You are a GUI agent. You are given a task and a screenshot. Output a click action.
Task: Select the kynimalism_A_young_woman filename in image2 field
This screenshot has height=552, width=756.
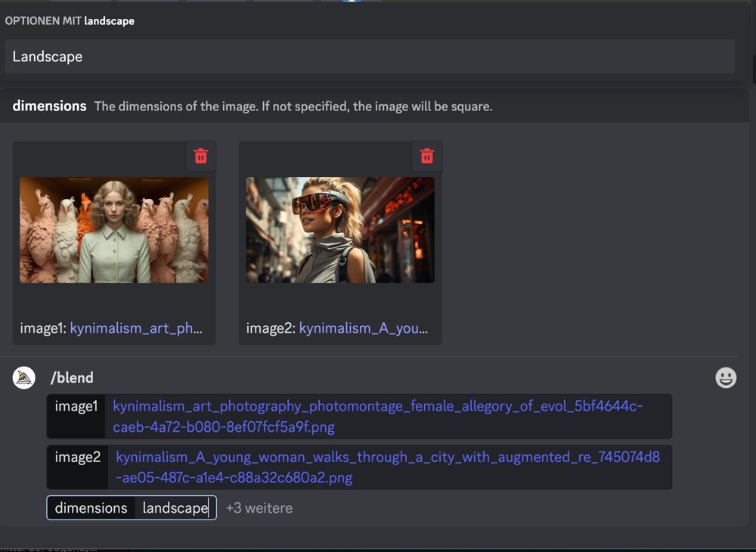tap(387, 467)
